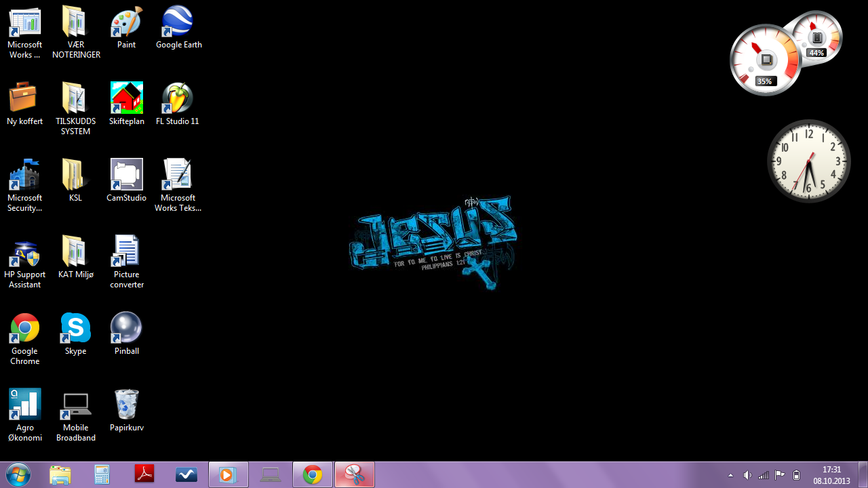Click the Pinball desktop shortcut
The width and height of the screenshot is (868, 488).
127,329
